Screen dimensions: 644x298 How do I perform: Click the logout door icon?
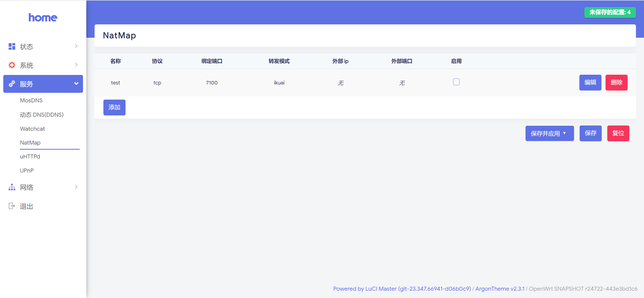coord(12,206)
